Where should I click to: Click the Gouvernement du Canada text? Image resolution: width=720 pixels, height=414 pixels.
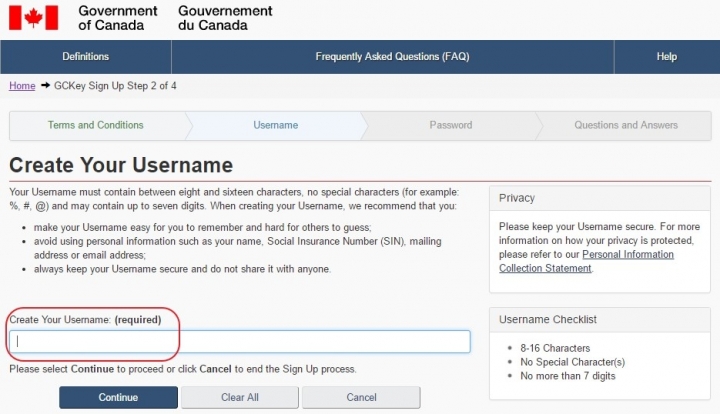(225, 18)
